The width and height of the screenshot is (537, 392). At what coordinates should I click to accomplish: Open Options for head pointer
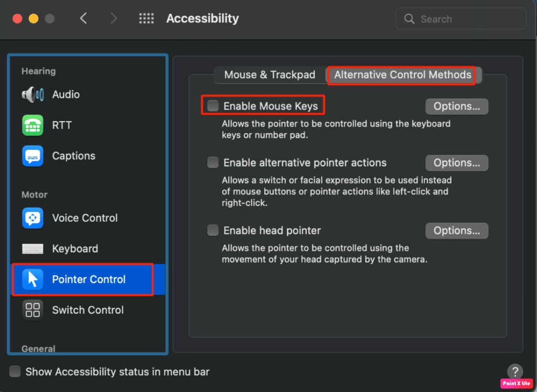(x=456, y=231)
